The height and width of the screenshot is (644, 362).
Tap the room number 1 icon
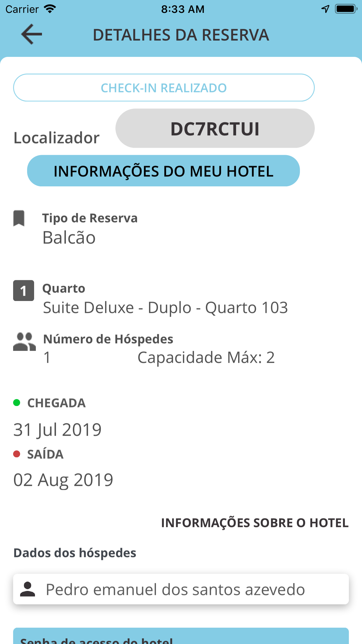(24, 290)
